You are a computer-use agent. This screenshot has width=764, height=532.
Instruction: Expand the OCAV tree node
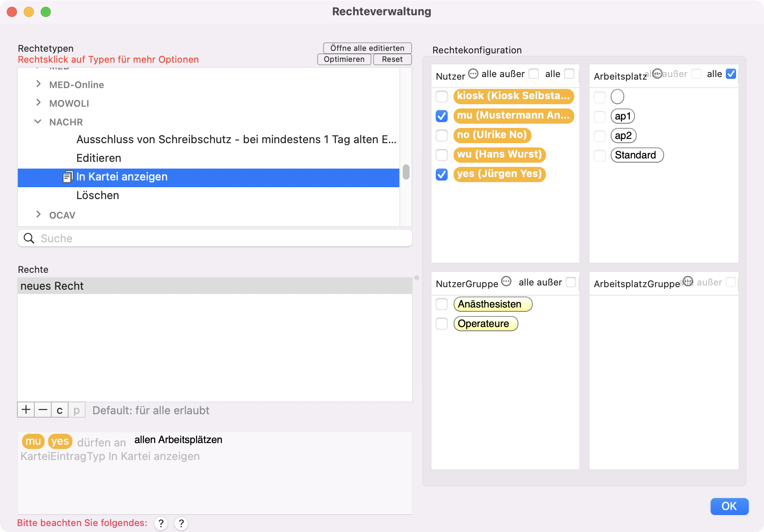(x=39, y=214)
